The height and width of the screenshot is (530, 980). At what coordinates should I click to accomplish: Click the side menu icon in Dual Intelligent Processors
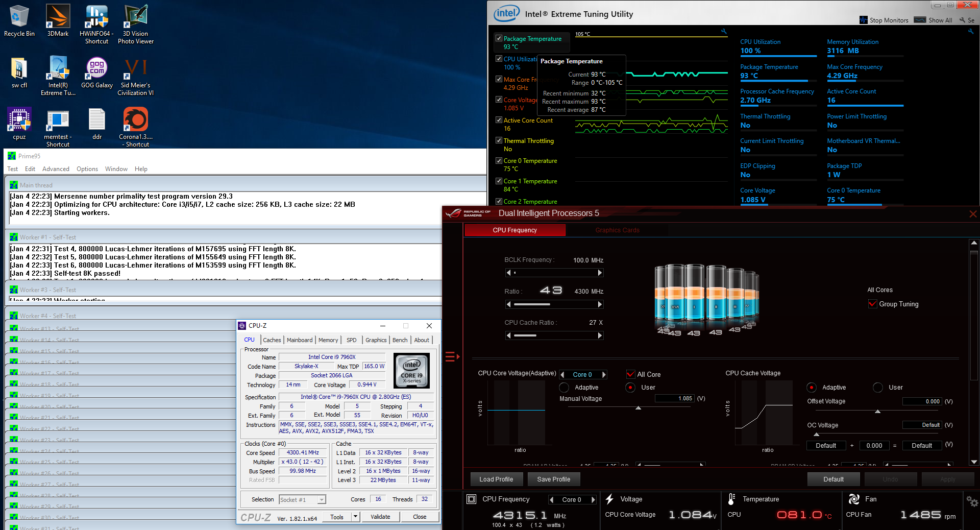[452, 356]
